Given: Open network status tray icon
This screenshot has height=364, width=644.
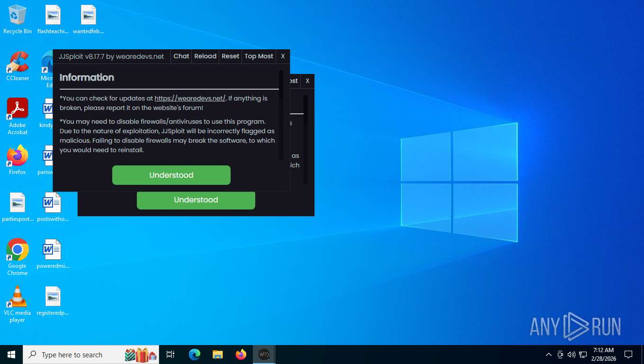Looking at the screenshot, I should [x=583, y=355].
